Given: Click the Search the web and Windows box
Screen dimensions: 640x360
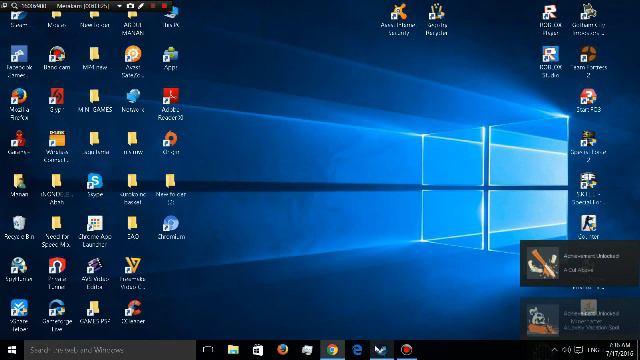Looking at the screenshot, I should point(110,350).
